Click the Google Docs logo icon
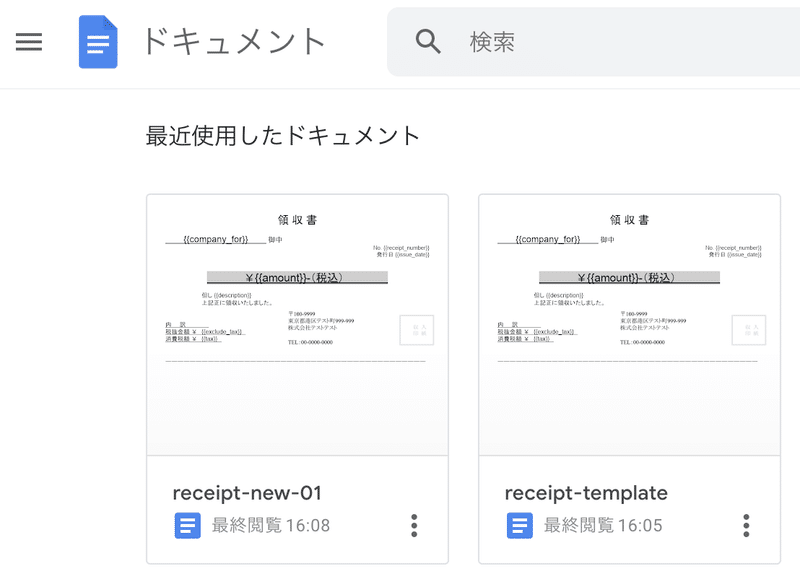 coord(98,42)
